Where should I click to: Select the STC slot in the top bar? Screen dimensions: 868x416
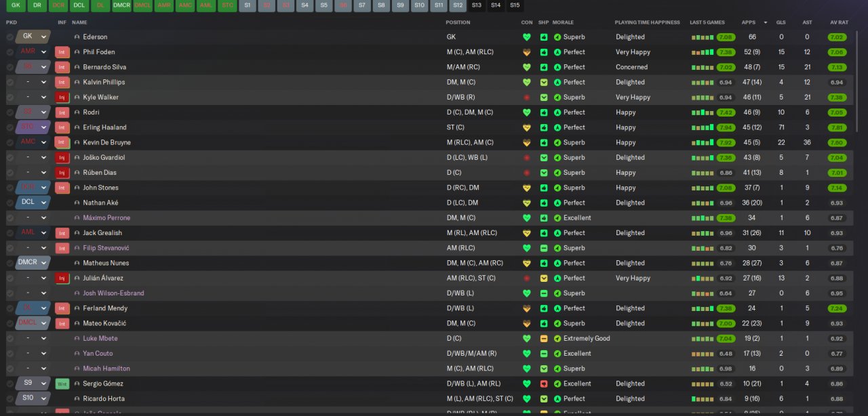click(x=227, y=5)
